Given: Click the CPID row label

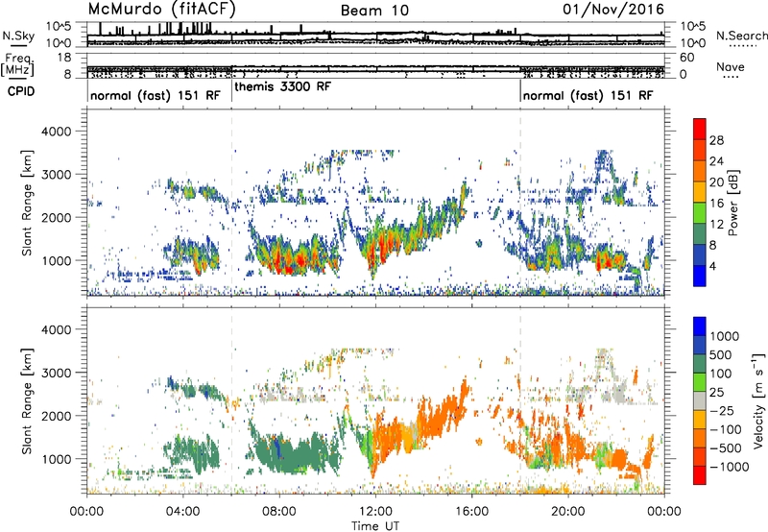Looking at the screenshot, I should point(21,91).
